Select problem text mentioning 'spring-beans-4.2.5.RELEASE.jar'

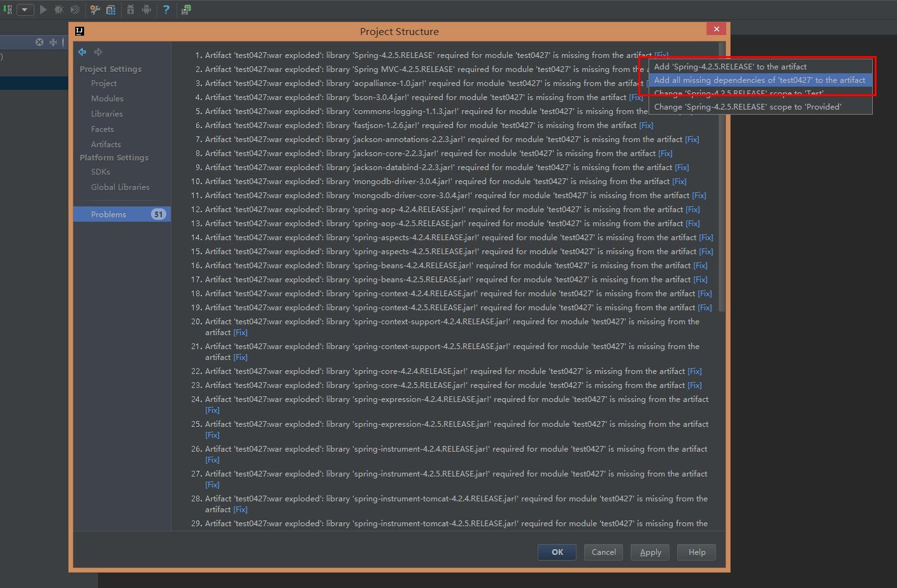click(448, 280)
